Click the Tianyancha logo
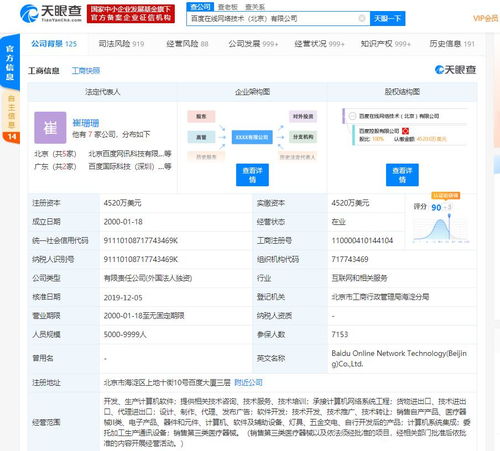This screenshot has width=500, height=451. [51, 13]
